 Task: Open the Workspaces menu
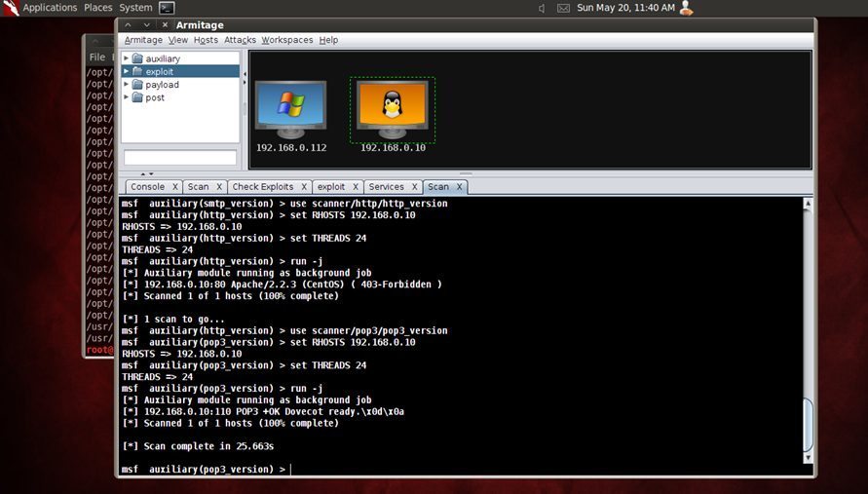click(287, 40)
